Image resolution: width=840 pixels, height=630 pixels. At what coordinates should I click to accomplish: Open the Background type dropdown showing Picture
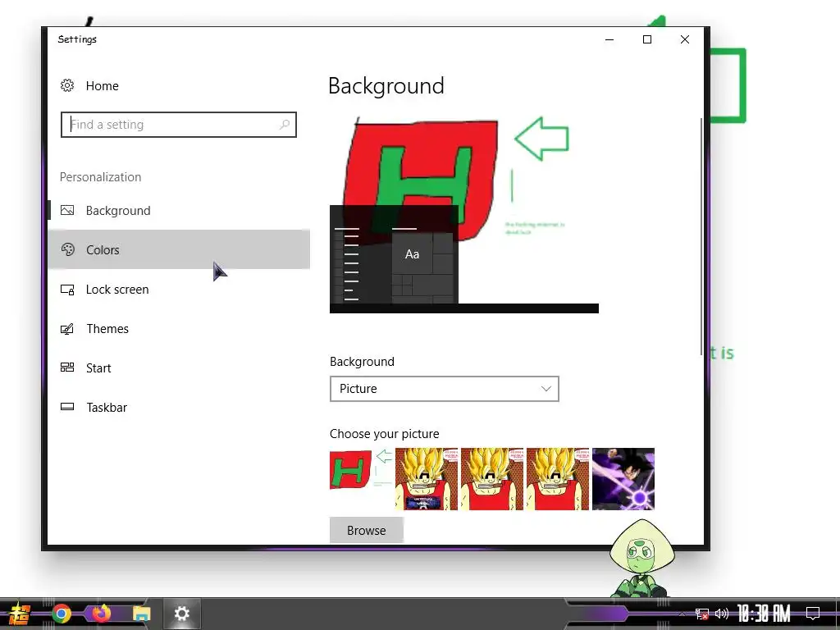444,389
